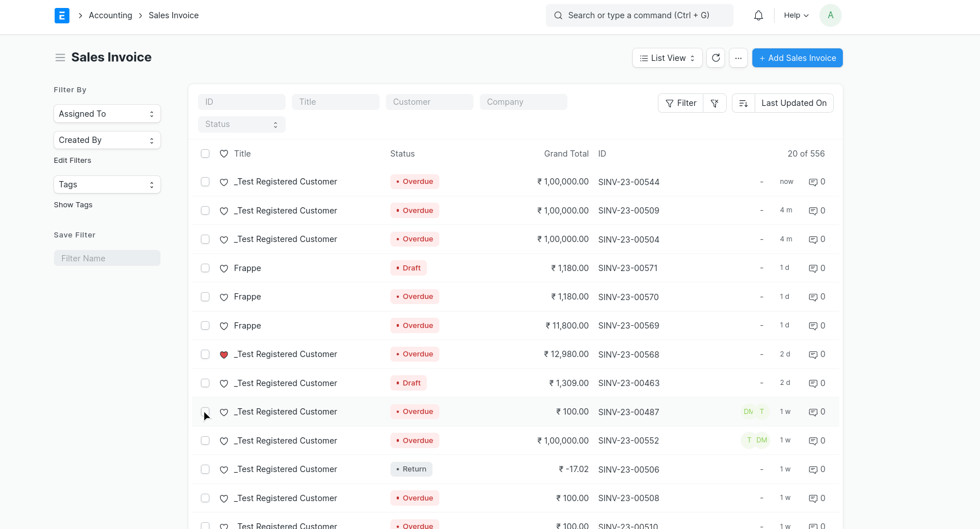980x529 pixels.
Task: Open the Status filter dropdown
Action: pos(242,124)
